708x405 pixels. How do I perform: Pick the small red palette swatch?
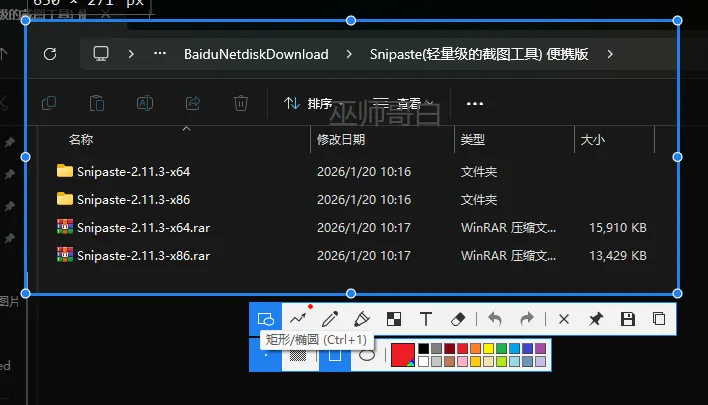pyautogui.click(x=462, y=349)
